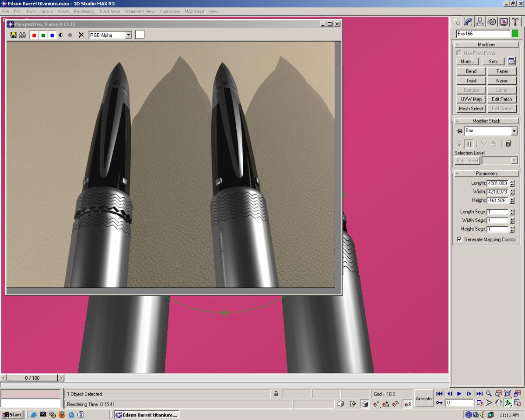Open the RGB Alpha channel dropdown

pos(128,35)
